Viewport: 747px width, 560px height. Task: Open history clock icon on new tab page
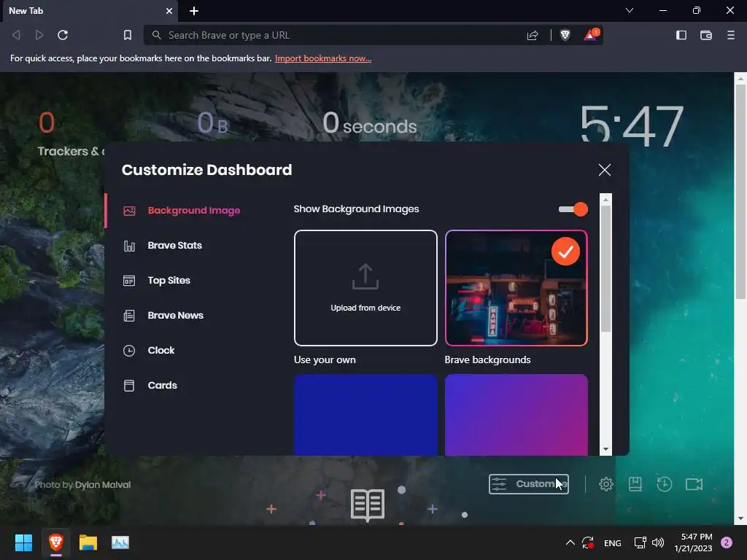664,484
